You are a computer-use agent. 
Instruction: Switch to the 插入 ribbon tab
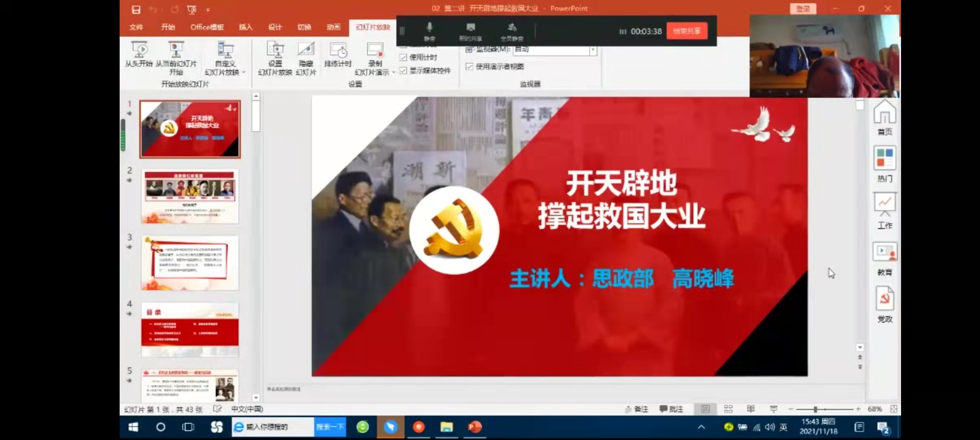click(x=245, y=27)
